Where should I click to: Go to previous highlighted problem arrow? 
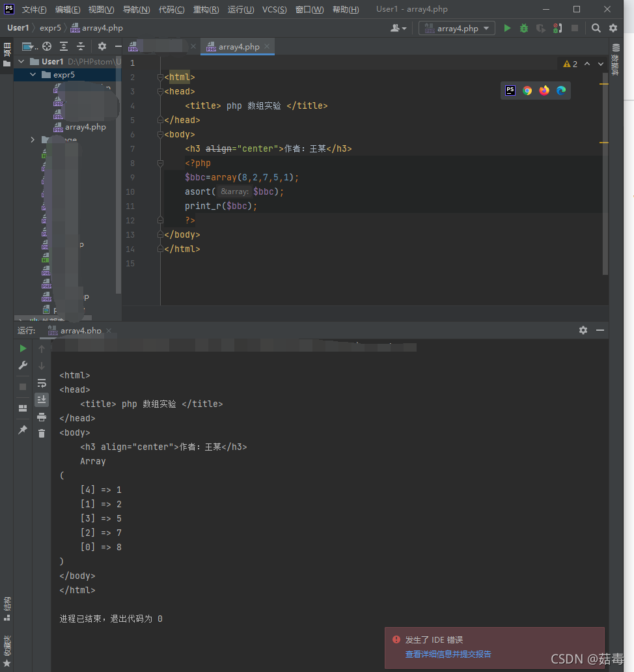(587, 64)
